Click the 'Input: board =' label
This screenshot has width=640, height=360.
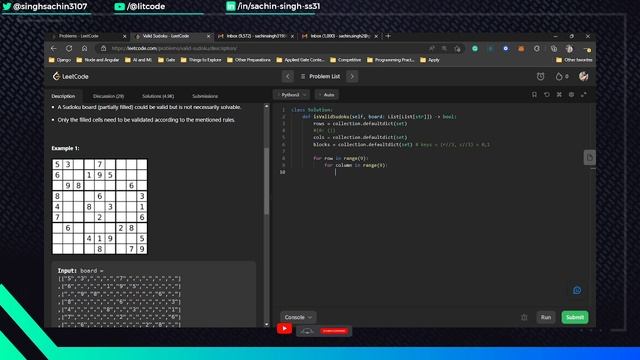point(80,271)
